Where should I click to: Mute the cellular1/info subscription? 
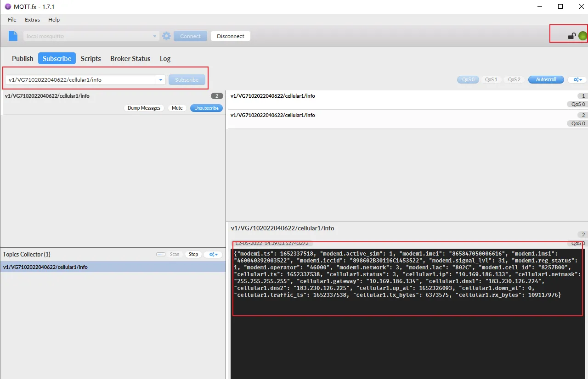[177, 108]
